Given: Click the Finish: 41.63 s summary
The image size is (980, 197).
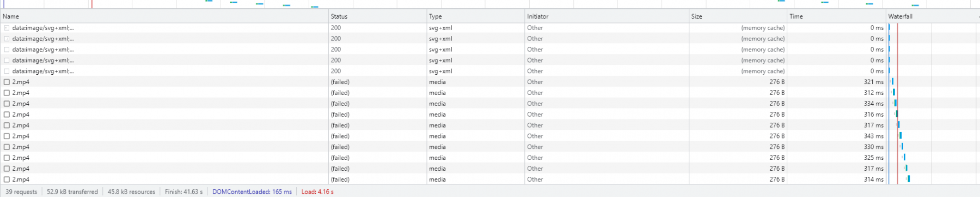Looking at the screenshot, I should coord(183,192).
